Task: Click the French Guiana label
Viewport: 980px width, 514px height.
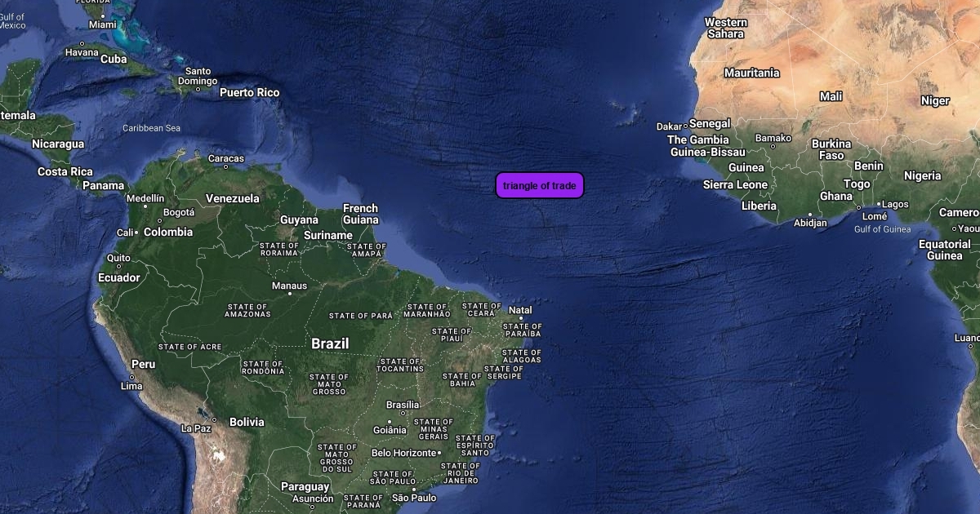Action: pos(360,214)
